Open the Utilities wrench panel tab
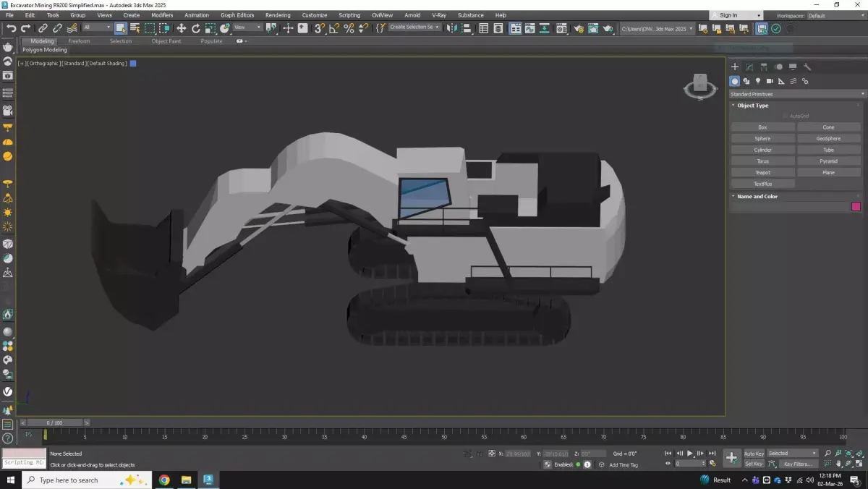868x489 pixels. [x=807, y=67]
